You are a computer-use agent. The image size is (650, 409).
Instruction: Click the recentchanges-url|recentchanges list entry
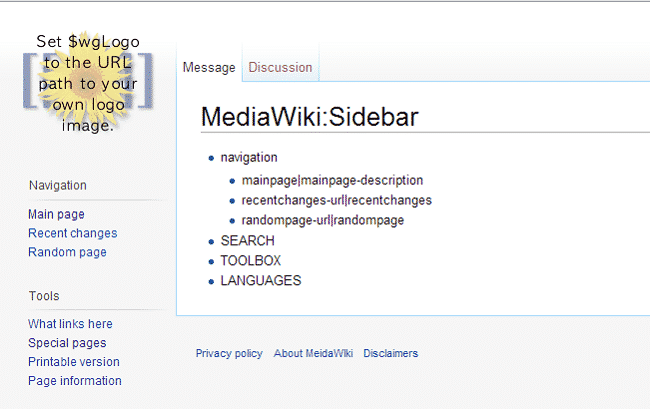[336, 200]
